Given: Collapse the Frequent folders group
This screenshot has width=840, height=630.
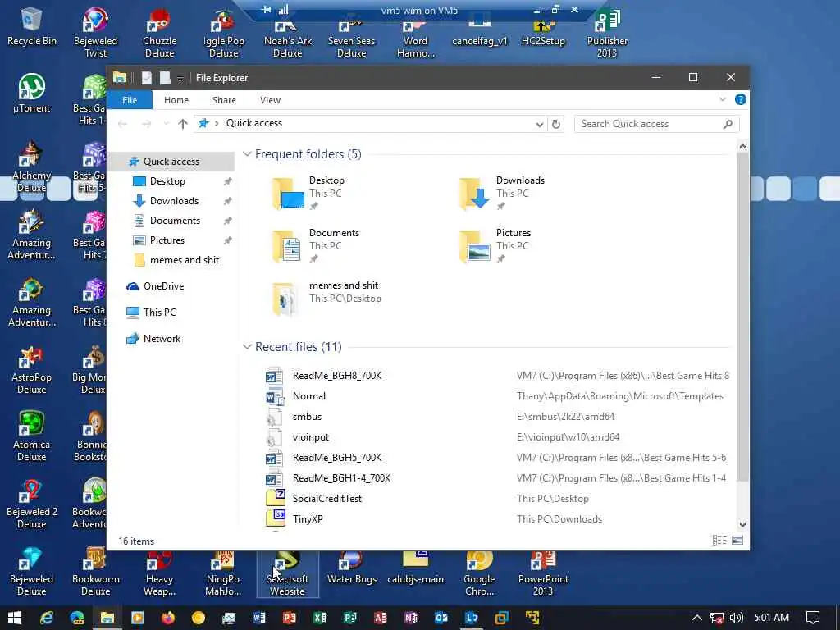Looking at the screenshot, I should [247, 154].
